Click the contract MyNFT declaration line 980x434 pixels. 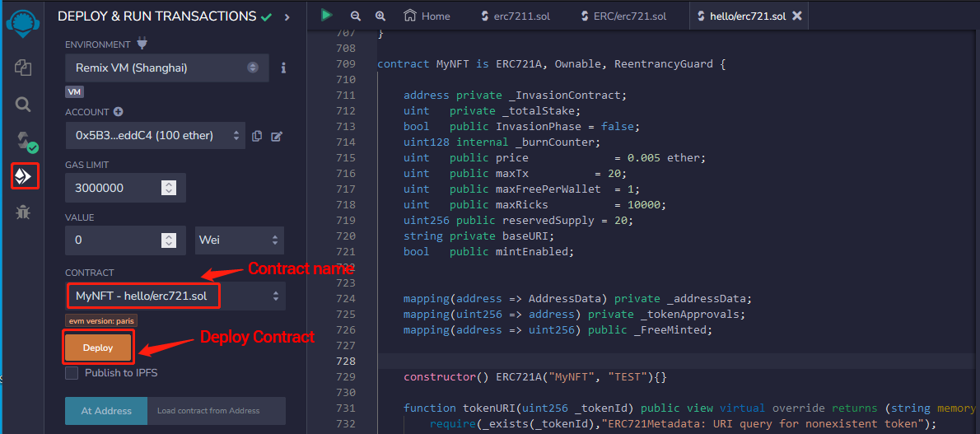pyautogui.click(x=551, y=63)
